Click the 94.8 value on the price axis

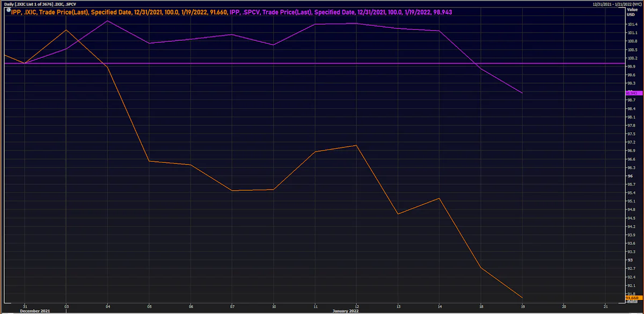pos(631,210)
